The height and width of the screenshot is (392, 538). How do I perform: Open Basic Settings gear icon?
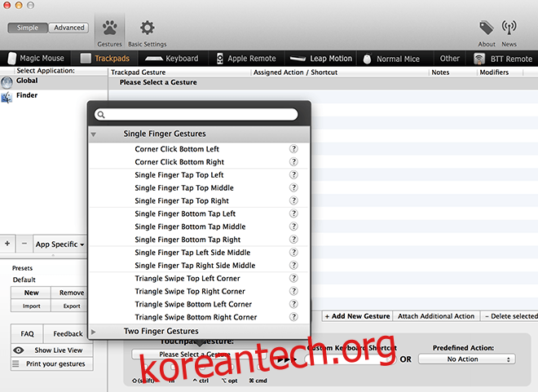[148, 28]
